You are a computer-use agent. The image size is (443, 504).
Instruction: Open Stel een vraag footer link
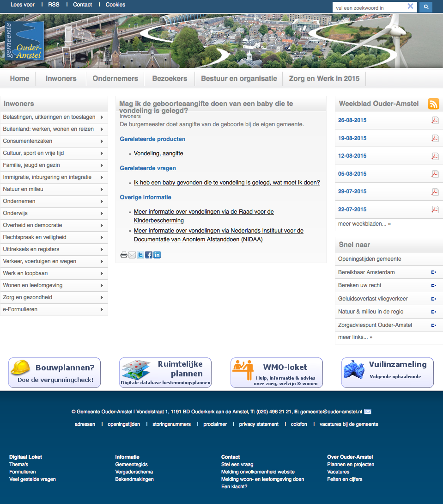237,464
